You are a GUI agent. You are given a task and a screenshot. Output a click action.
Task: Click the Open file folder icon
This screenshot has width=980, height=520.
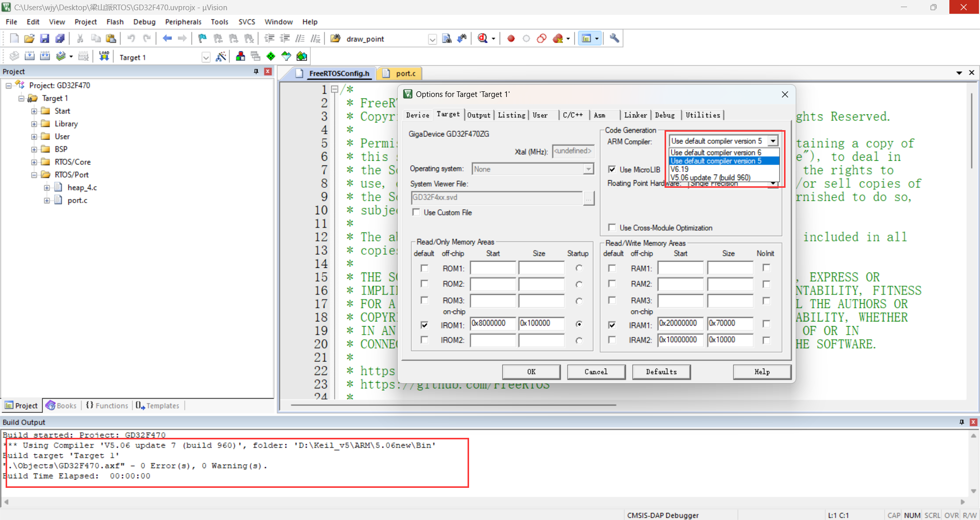coord(29,39)
